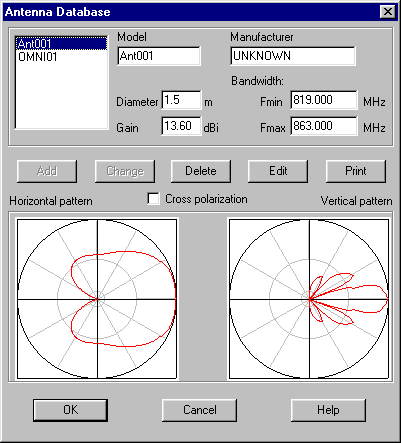Viewport: 401px width, 443px height.
Task: Select Ant001 in the antenna list
Action: (61, 44)
